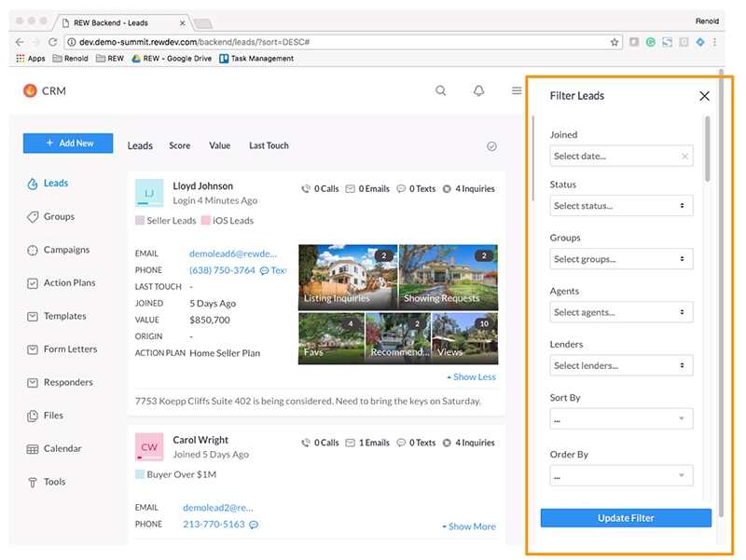Click the Update Filter button
This screenshot has width=746, height=560.
(626, 518)
